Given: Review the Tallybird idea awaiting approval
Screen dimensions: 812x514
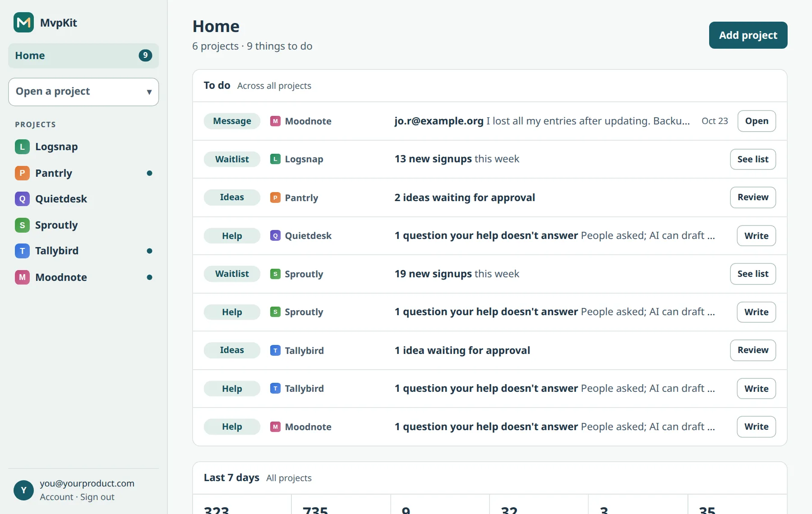Looking at the screenshot, I should pos(753,350).
